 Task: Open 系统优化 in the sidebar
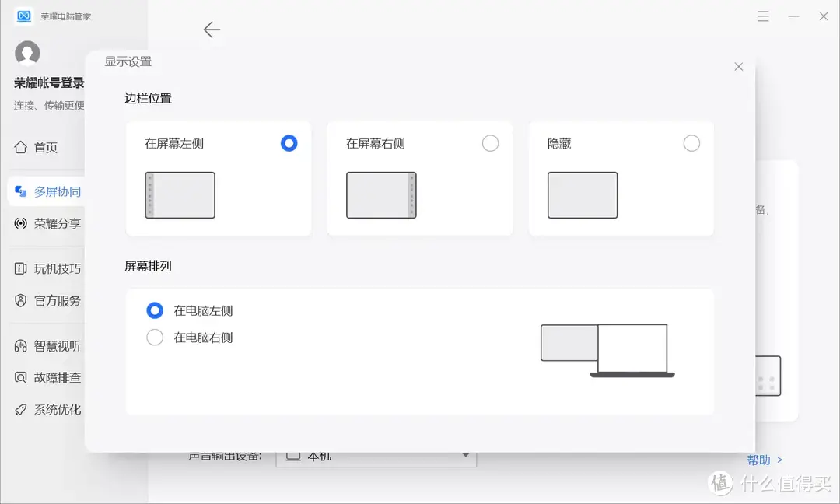click(x=47, y=410)
